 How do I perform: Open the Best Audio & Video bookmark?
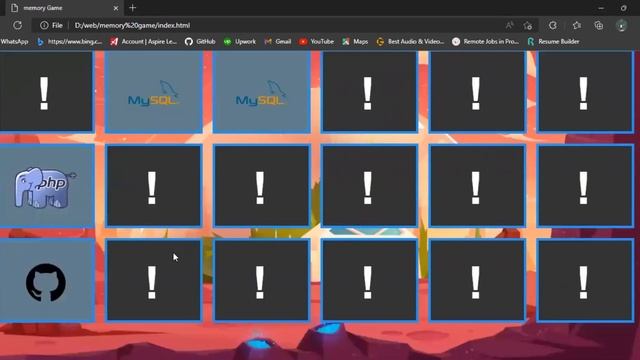click(x=410, y=42)
